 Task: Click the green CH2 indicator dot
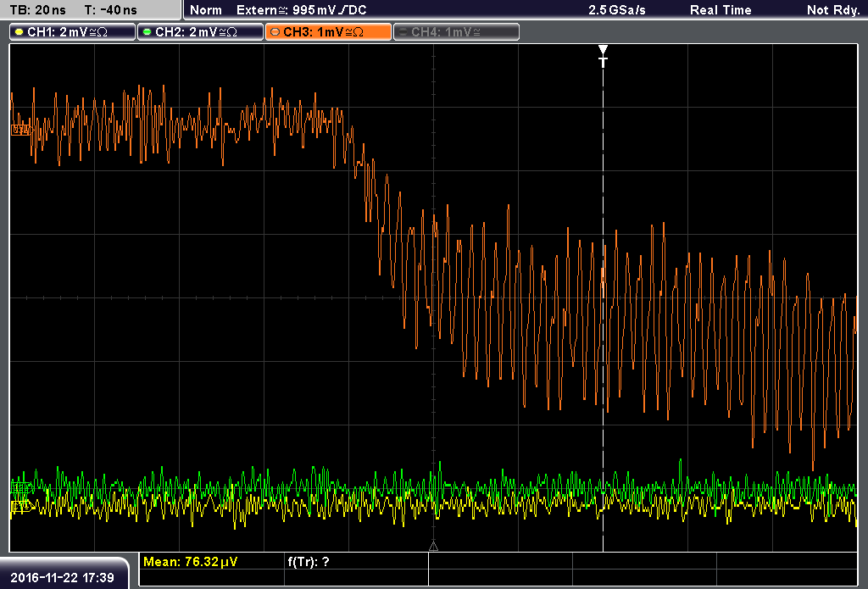147,32
